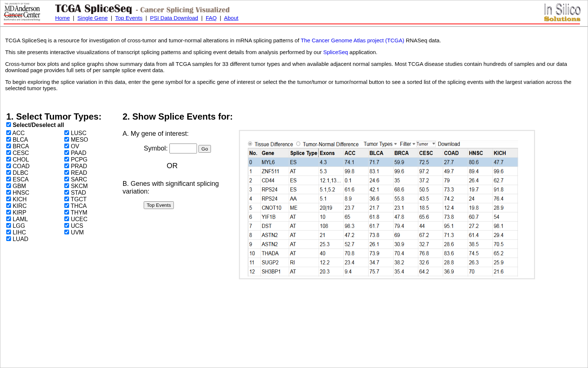588x368 pixels.
Task: Deselect the UCS tumor type
Action: click(x=67, y=226)
